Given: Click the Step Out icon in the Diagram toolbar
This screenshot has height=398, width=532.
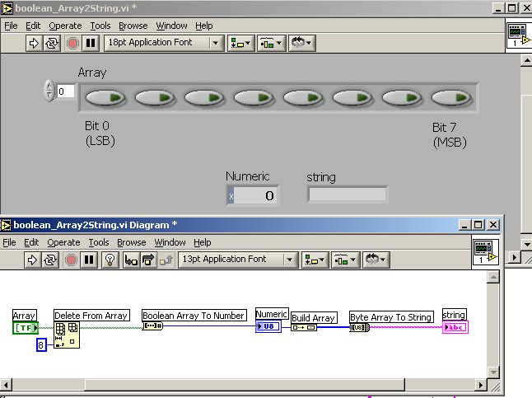Looking at the screenshot, I should [x=166, y=260].
